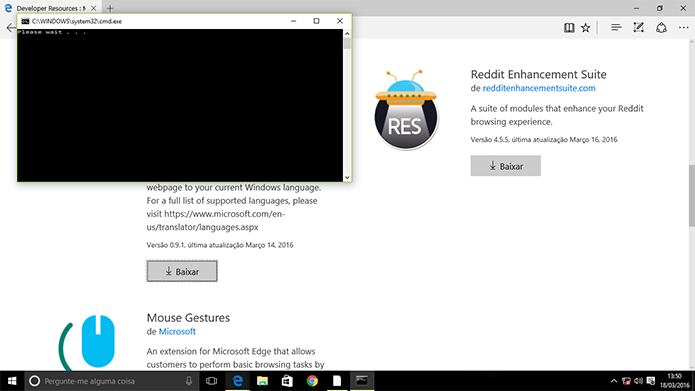Click the 'Versão 0.9.1' update text

(220, 245)
